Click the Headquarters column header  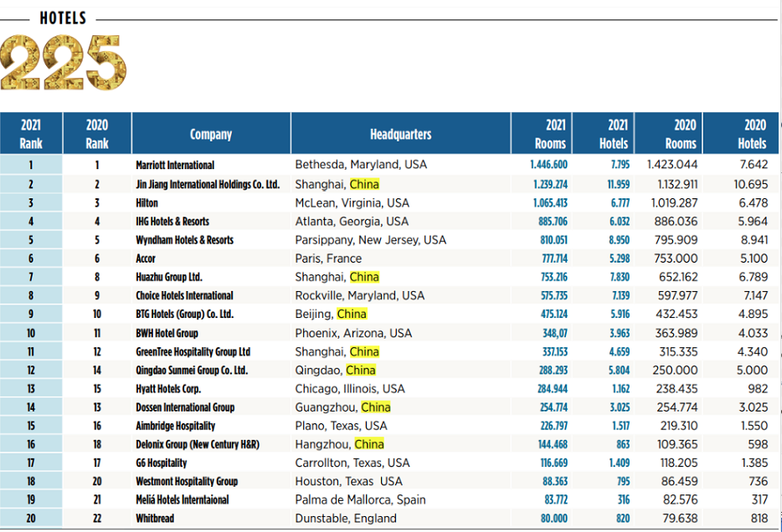(400, 134)
